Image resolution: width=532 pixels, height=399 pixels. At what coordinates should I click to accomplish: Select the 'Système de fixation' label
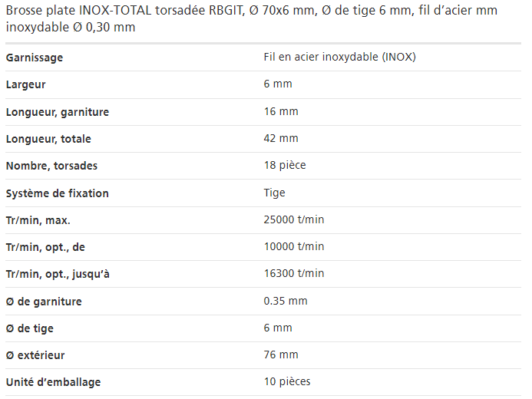point(58,193)
